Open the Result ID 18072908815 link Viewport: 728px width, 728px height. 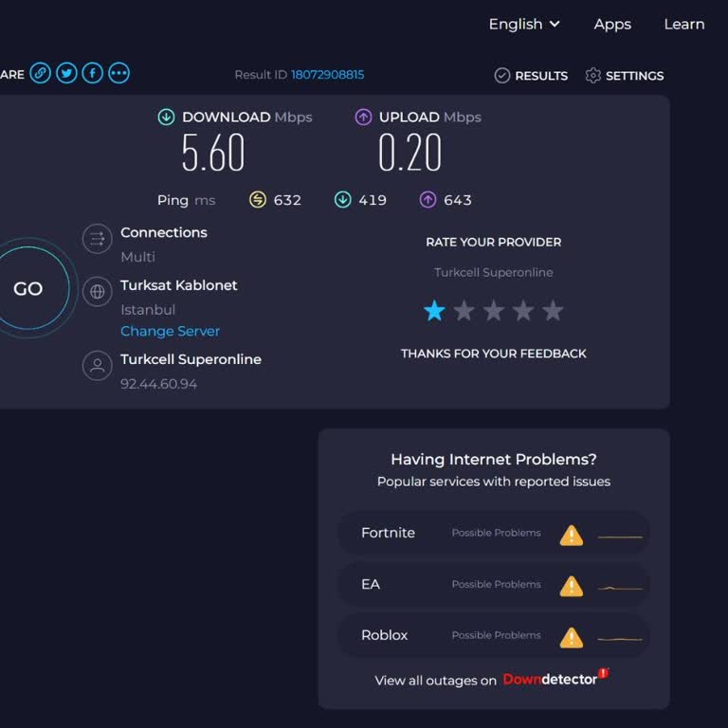pos(327,75)
